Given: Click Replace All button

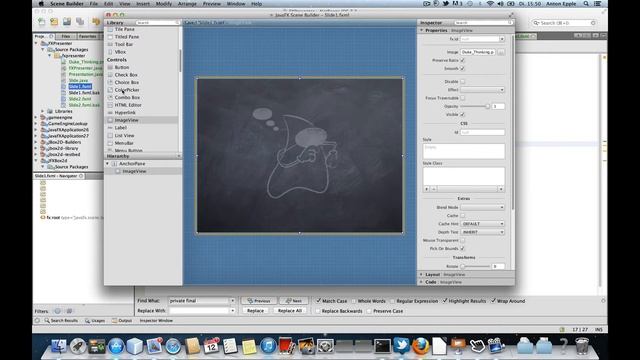Looking at the screenshot, I should coord(289,311).
